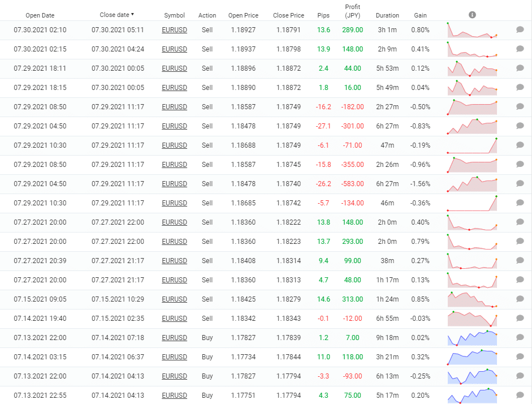532x404 pixels.
Task: Click the Gain column header
Action: 420,15
